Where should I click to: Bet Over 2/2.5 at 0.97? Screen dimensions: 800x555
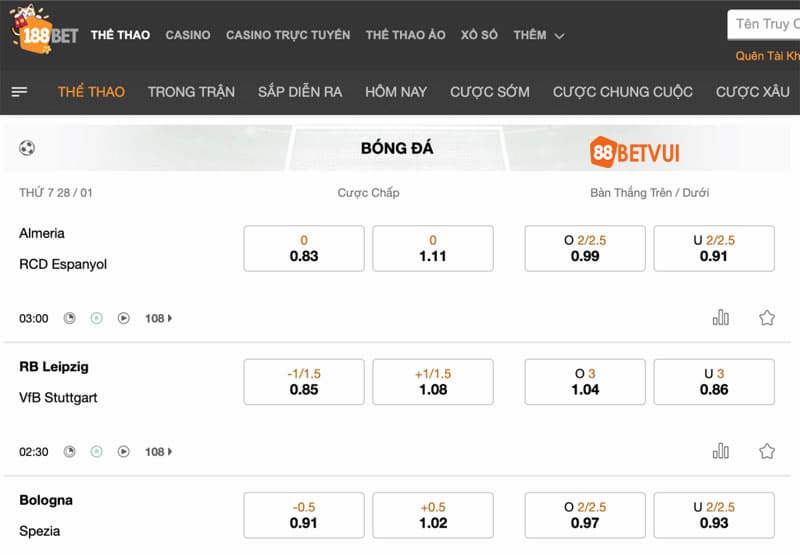585,515
